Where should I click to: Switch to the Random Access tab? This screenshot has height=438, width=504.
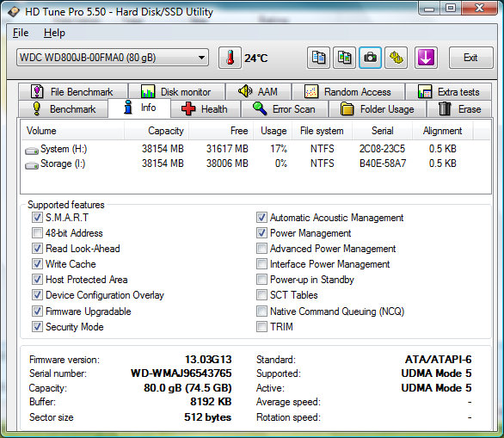[x=348, y=92]
